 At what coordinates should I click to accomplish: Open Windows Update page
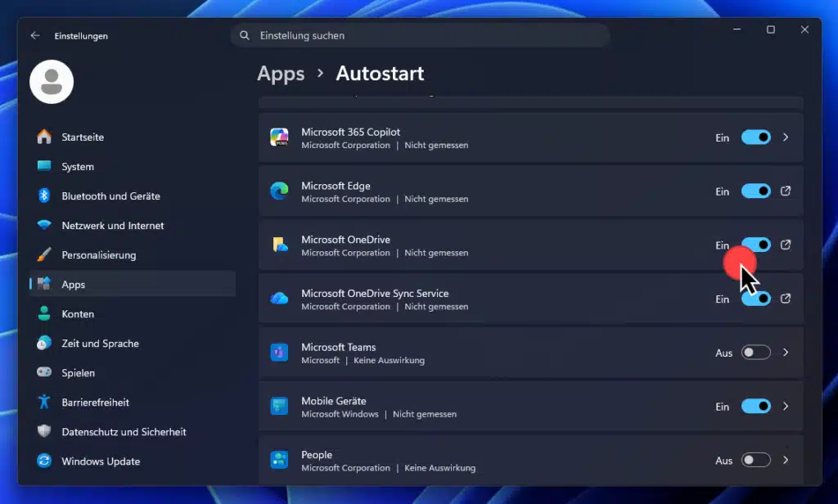tap(133, 460)
